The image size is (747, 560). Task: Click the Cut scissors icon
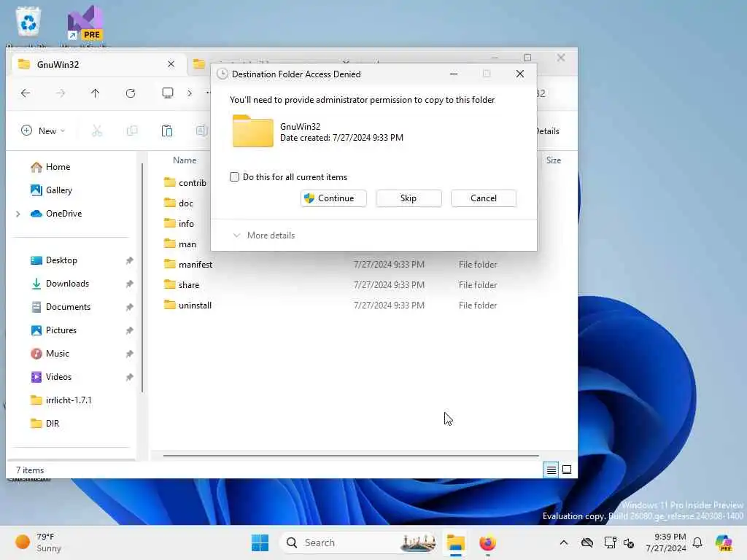(97, 131)
